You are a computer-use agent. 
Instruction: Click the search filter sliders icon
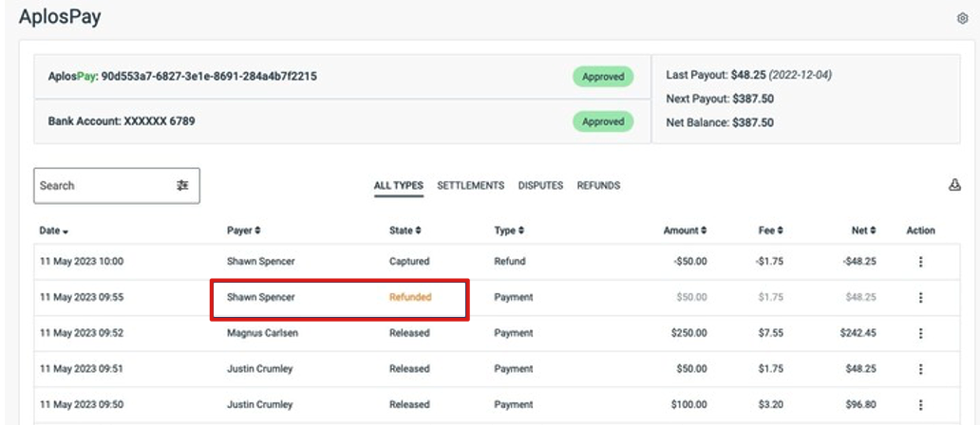point(182,185)
